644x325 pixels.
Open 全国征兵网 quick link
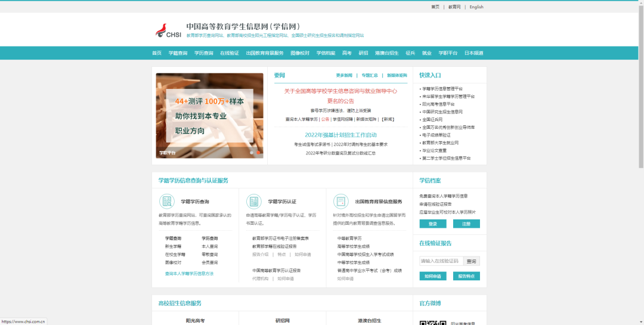coord(432,119)
